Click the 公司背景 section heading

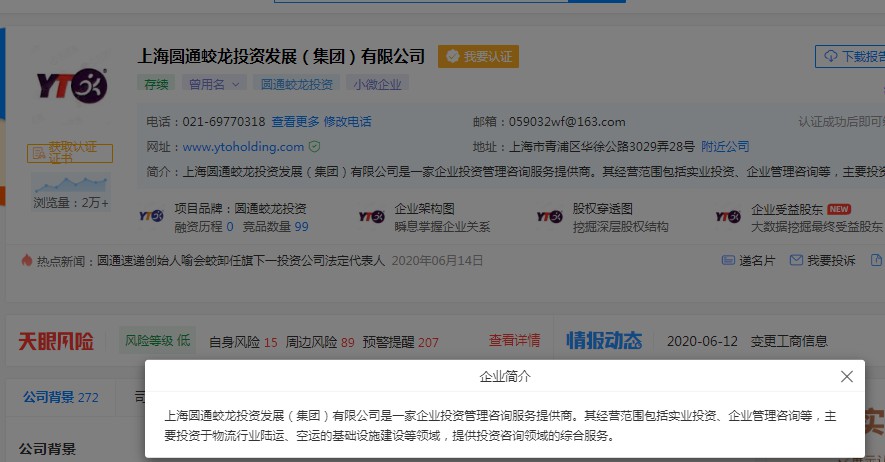tap(47, 449)
